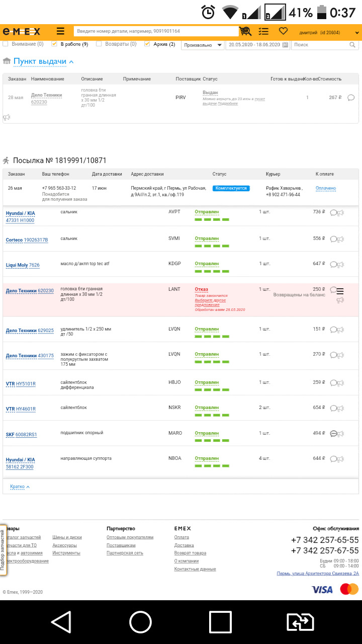
Task: Collapse the Пункт выдачи section
Action: tap(44, 61)
